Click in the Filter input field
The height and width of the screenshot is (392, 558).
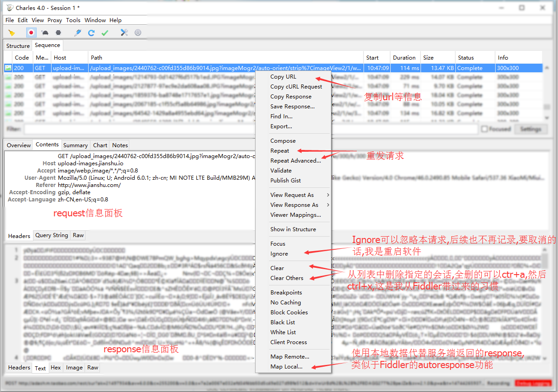click(x=251, y=129)
